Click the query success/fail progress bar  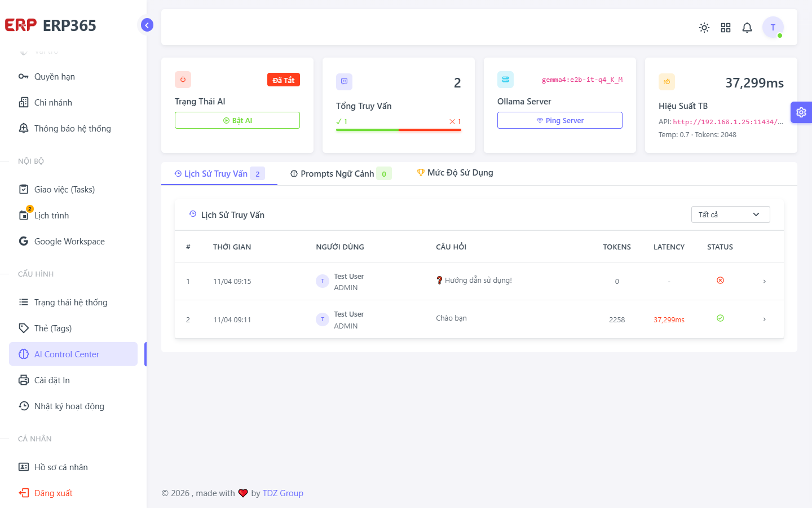click(x=399, y=130)
